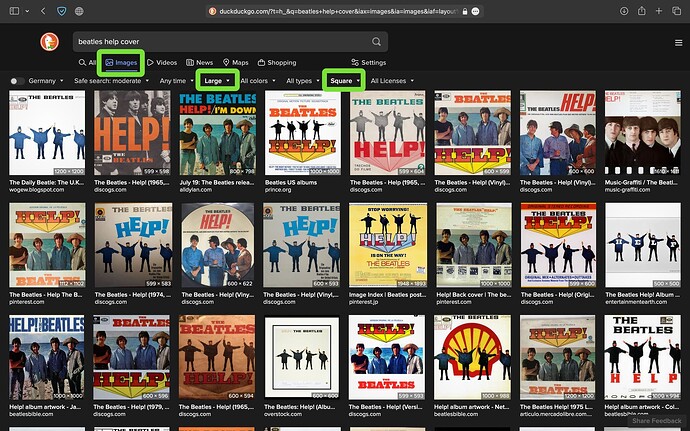This screenshot has width=690, height=431.
Task: Visit the overstock.com source link
Action: [x=283, y=414]
